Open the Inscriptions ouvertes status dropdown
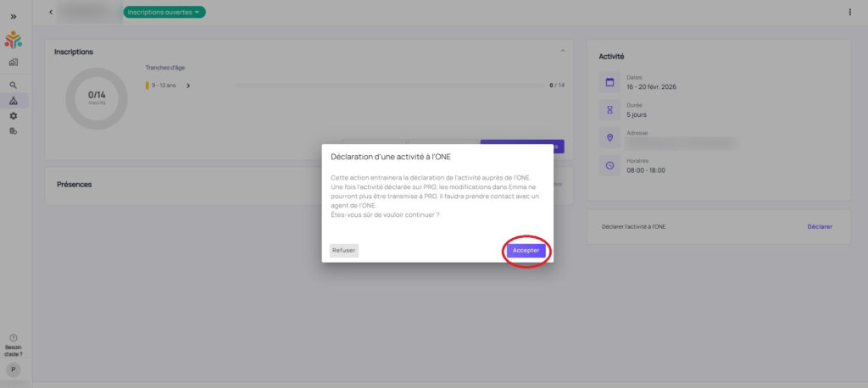 [x=164, y=12]
